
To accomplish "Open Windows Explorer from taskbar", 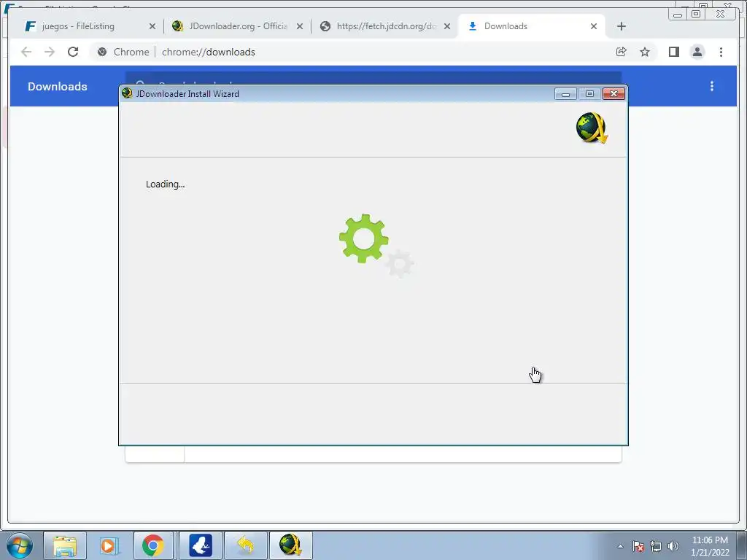I will [x=65, y=545].
